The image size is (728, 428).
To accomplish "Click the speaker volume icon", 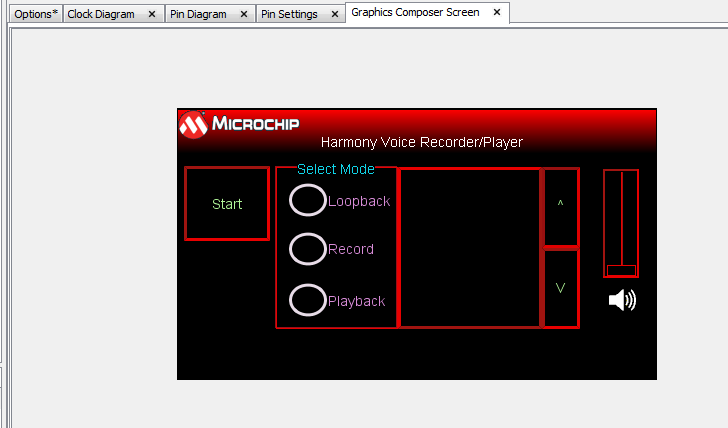I will click(x=622, y=299).
